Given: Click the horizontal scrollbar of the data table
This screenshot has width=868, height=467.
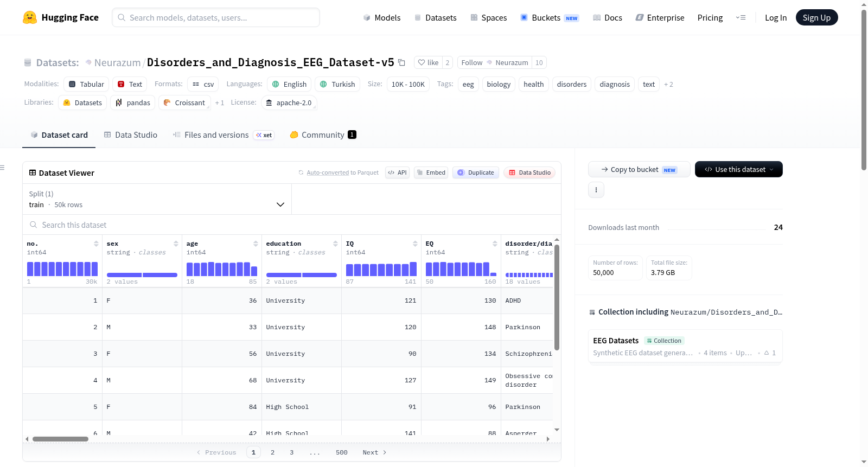Looking at the screenshot, I should click(60, 439).
